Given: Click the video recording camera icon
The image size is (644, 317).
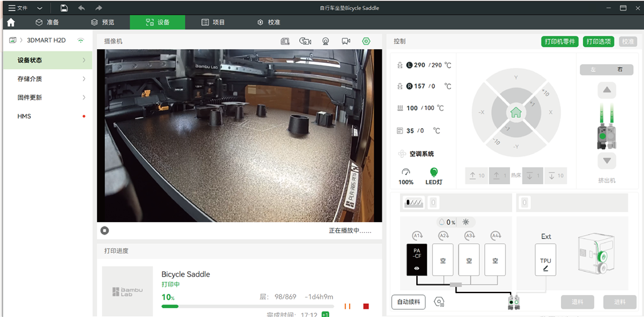Looking at the screenshot, I should [346, 41].
